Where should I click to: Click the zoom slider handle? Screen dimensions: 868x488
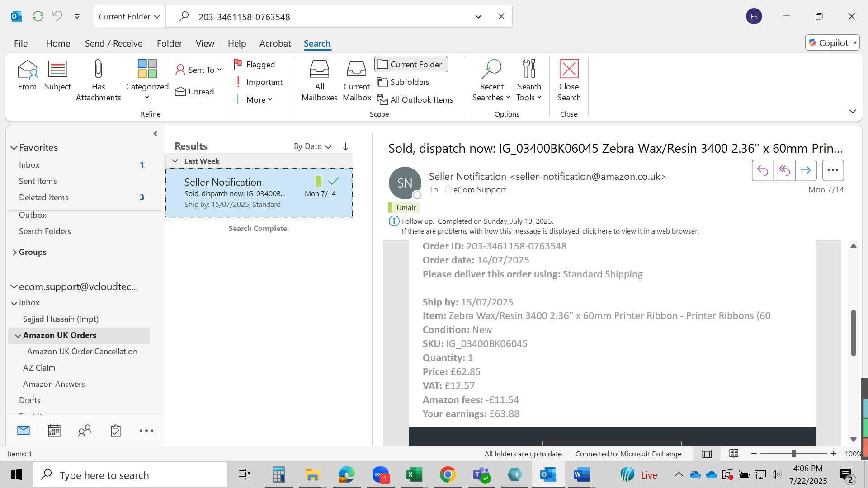794,453
